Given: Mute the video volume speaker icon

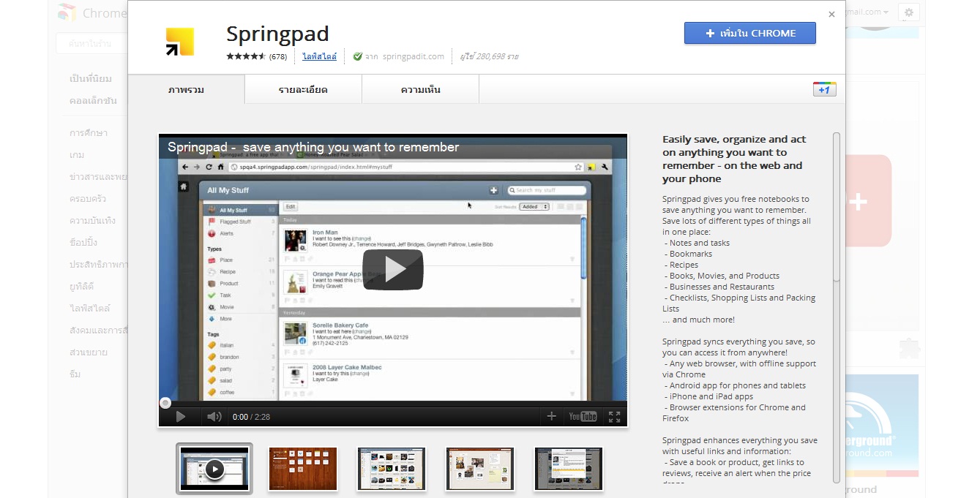Looking at the screenshot, I should point(214,417).
